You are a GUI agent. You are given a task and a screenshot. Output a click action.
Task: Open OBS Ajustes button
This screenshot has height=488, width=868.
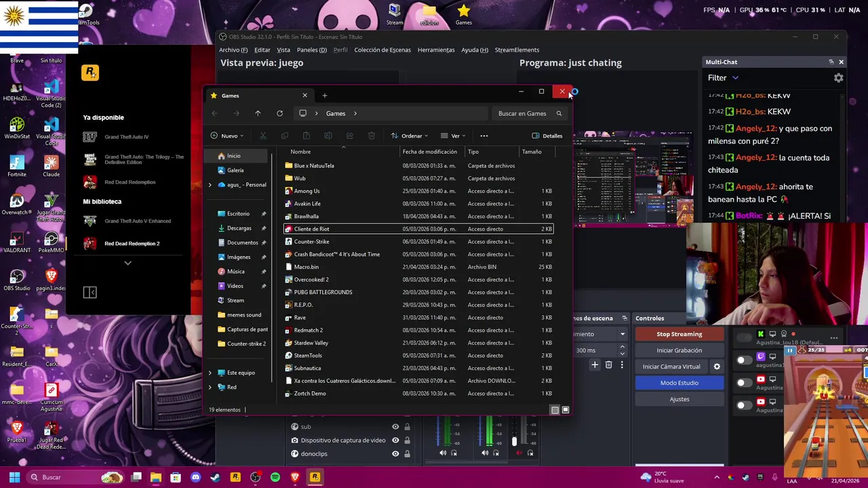[x=679, y=399]
